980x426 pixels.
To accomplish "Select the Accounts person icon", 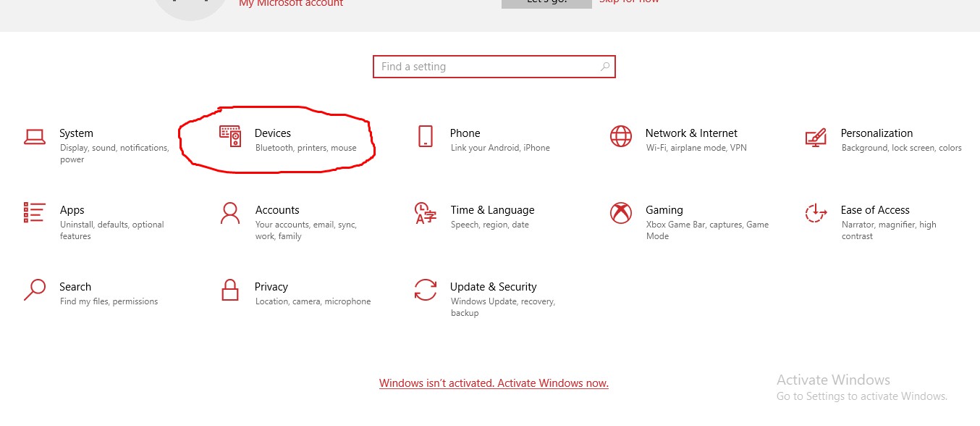I will tap(230, 213).
